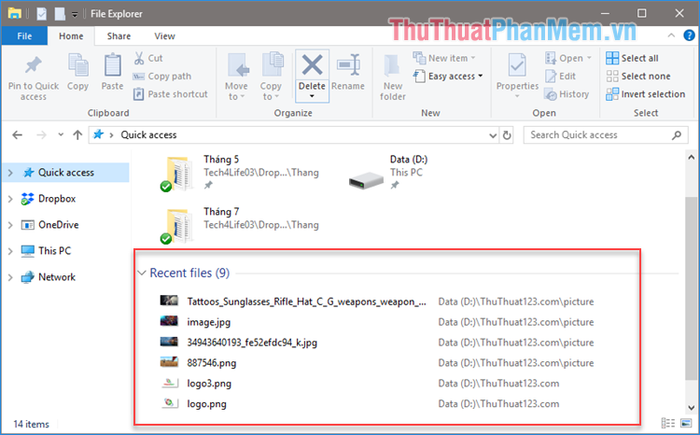Collapse the Recent files group
Screen dimensions: 700x435
(x=142, y=272)
